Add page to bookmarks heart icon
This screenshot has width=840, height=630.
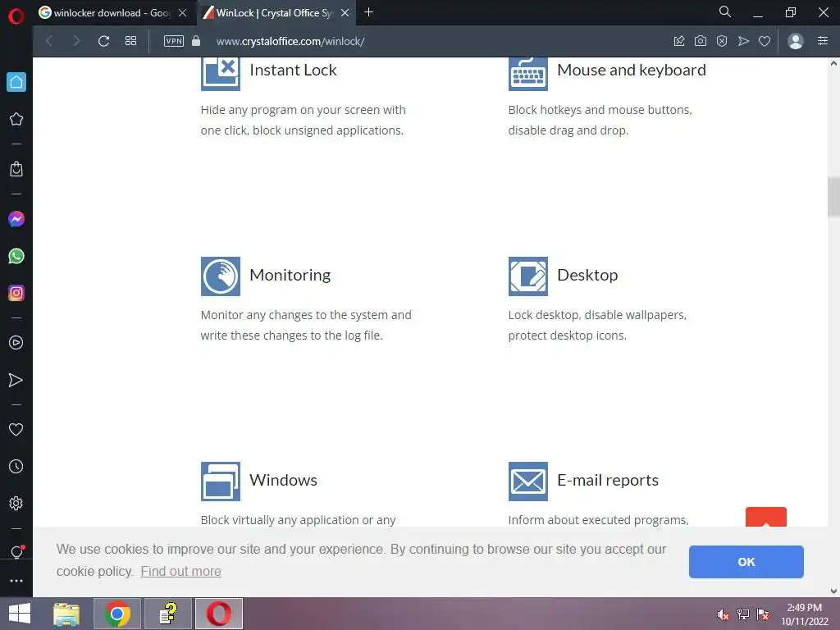pyautogui.click(x=765, y=41)
